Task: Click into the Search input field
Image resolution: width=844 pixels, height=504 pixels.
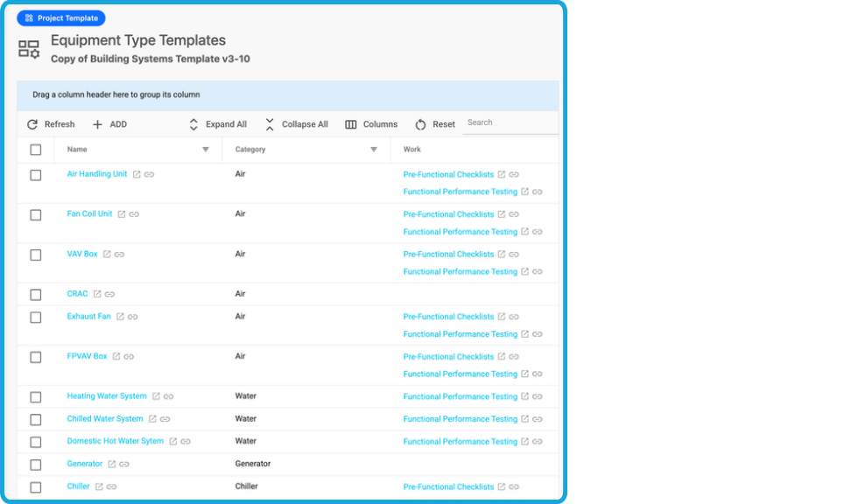Action: (x=510, y=122)
